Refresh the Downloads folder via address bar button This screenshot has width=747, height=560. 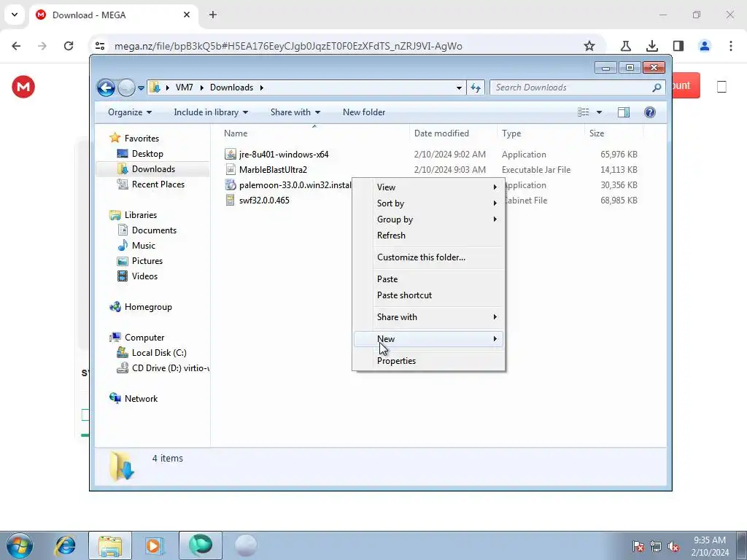[476, 87]
